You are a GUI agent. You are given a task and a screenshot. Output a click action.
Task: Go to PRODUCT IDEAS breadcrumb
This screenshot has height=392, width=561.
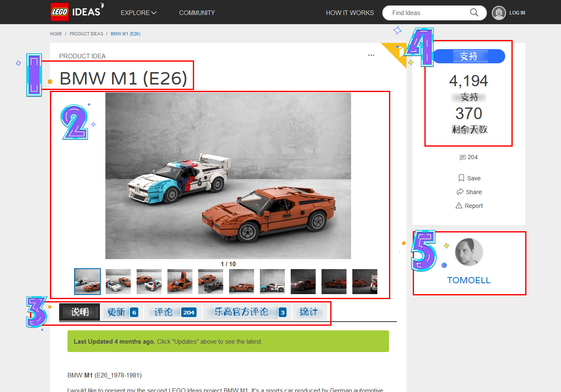click(x=86, y=34)
